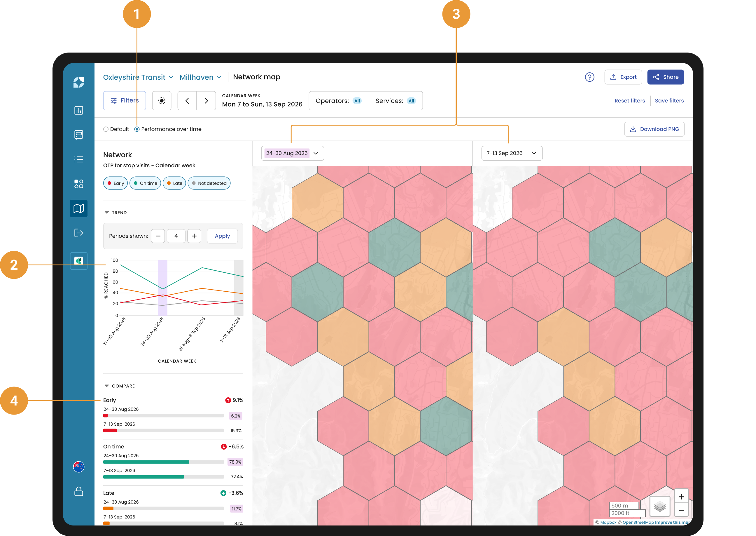This screenshot has height=536, width=756.
Task: Go to next calendar week arrow
Action: pyautogui.click(x=206, y=101)
